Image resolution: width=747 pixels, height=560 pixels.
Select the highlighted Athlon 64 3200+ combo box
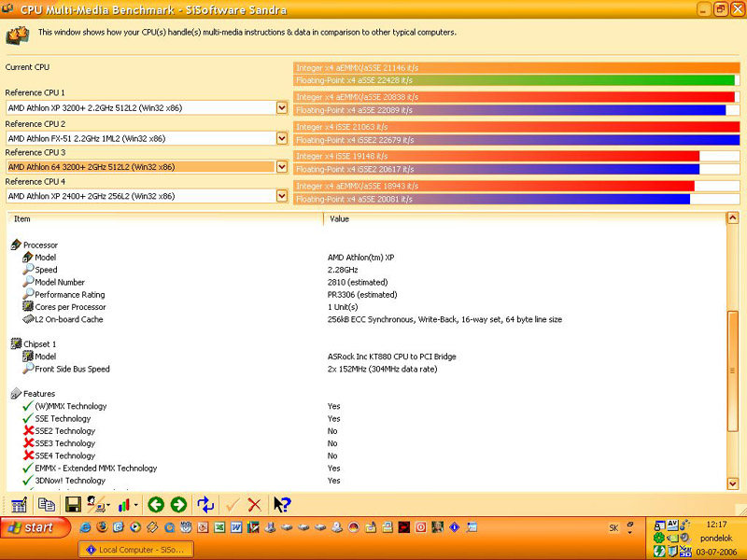tap(147, 167)
